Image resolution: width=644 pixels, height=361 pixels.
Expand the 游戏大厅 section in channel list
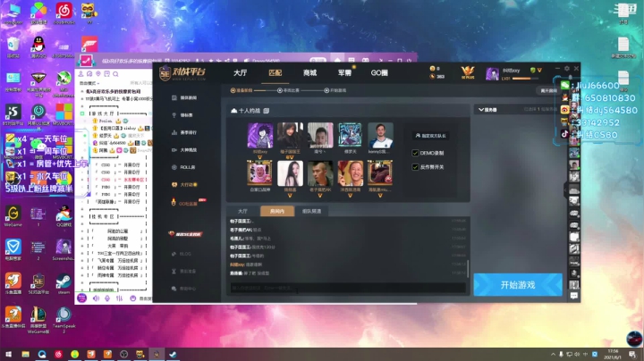[x=117, y=113]
